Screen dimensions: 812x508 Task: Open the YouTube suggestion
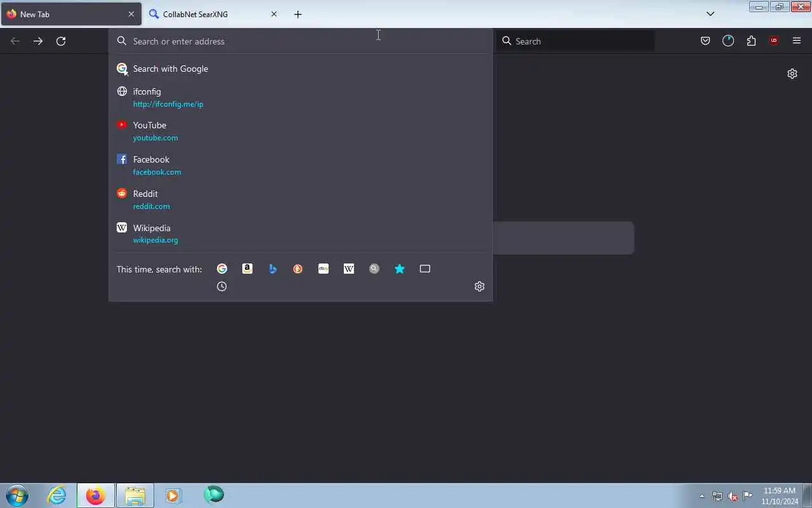coord(301,131)
